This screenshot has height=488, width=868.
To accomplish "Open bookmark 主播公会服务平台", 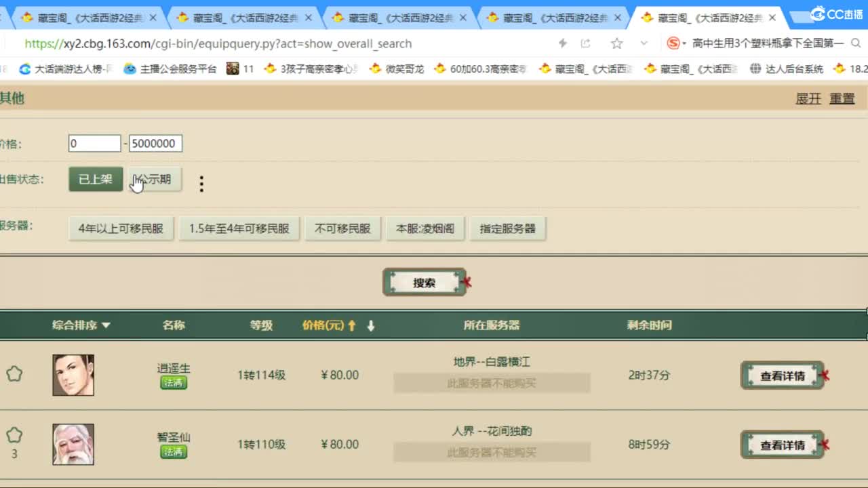I will 171,68.
